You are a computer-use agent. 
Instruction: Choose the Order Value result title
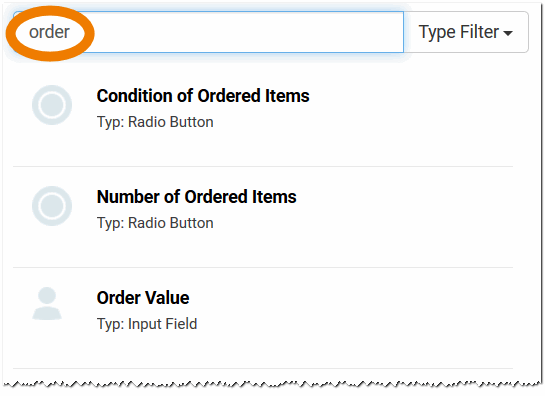coord(143,298)
